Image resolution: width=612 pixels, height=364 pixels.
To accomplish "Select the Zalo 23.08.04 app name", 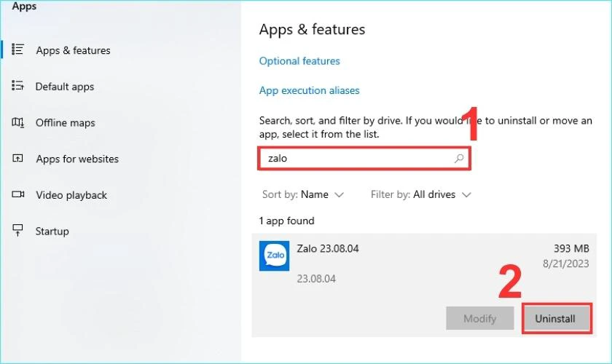I will point(327,248).
